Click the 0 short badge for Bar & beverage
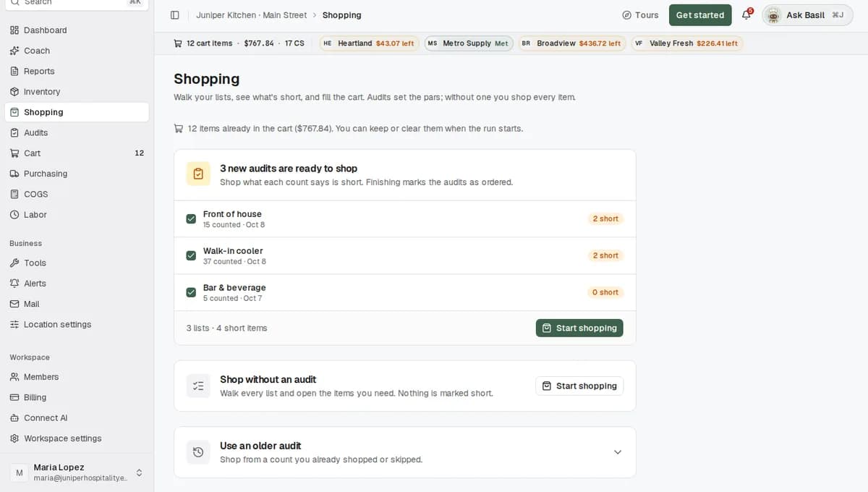The height and width of the screenshot is (492, 868). tap(605, 292)
